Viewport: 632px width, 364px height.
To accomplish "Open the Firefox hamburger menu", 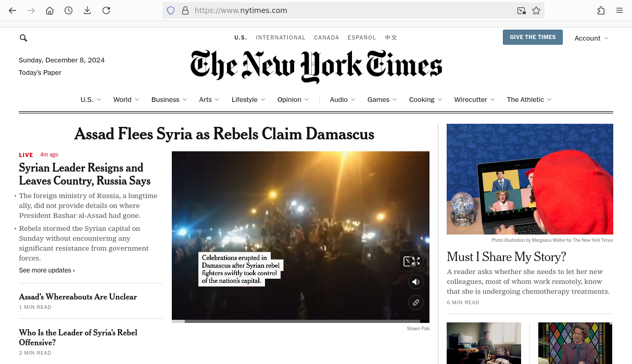I will click(x=620, y=10).
